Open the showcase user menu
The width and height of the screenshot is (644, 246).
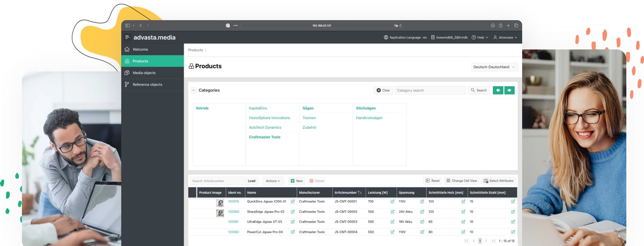505,38
